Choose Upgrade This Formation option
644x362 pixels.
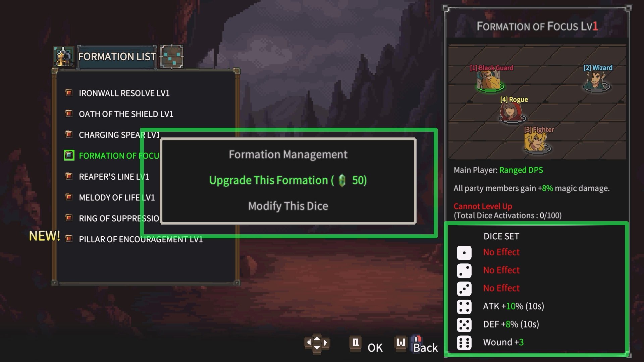coord(288,180)
